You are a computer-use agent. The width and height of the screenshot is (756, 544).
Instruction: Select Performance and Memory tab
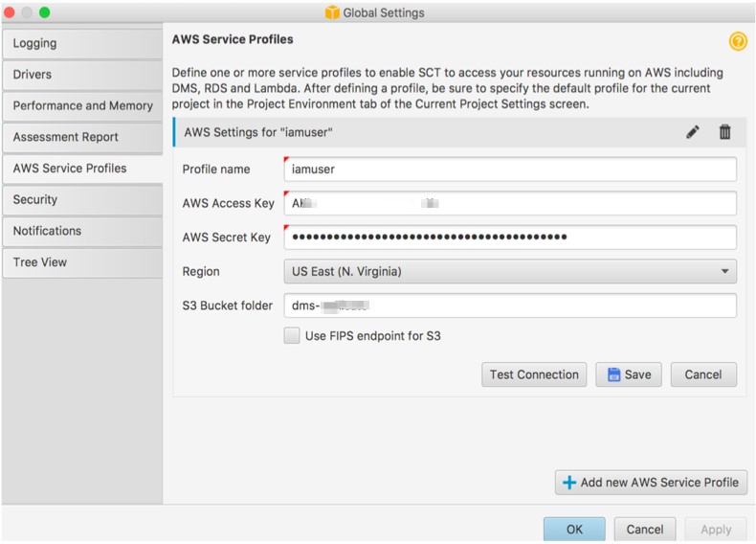(x=82, y=106)
